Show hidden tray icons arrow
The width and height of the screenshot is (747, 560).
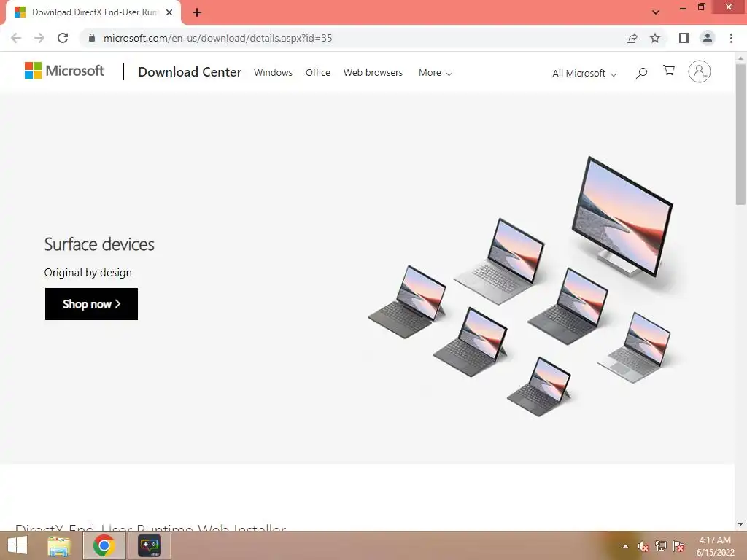click(x=625, y=546)
